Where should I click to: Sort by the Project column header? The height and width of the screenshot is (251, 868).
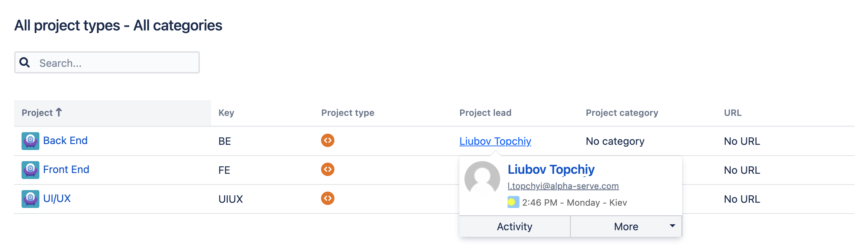click(x=37, y=113)
